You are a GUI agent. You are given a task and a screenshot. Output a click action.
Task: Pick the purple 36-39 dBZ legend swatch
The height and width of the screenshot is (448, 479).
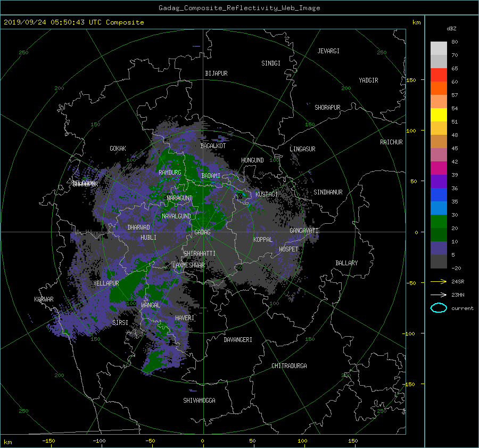pyautogui.click(x=439, y=181)
